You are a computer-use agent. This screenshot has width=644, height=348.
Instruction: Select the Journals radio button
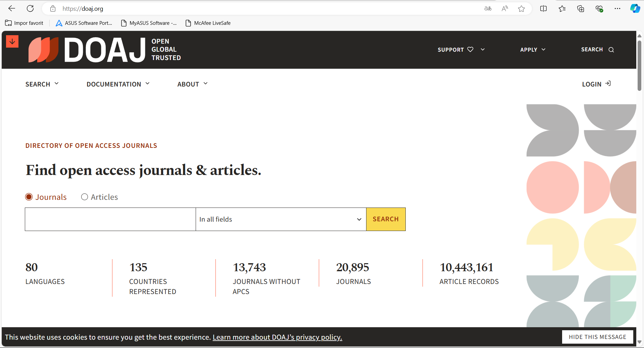click(x=29, y=197)
